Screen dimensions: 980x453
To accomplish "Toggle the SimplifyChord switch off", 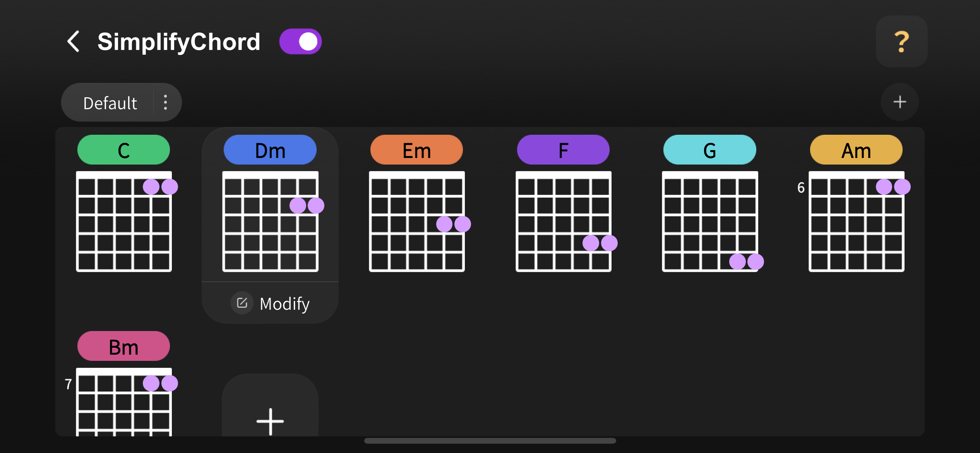I will coord(301,41).
